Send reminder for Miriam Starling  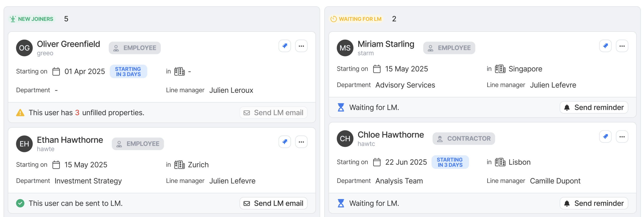point(594,107)
